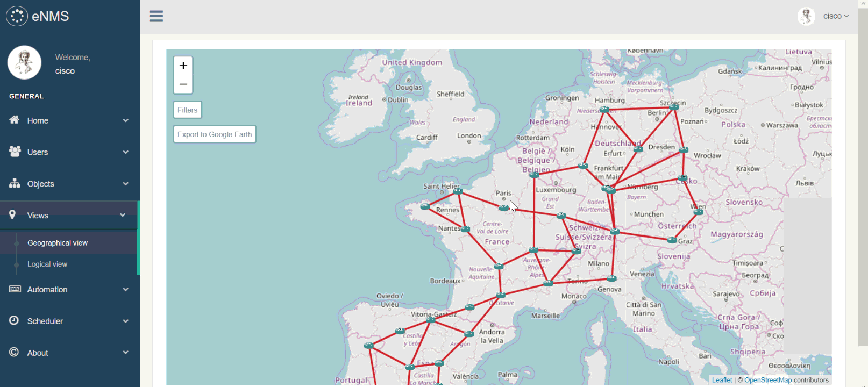Click the Scheduler clock icon
Image resolution: width=868 pixels, height=387 pixels.
click(x=14, y=320)
